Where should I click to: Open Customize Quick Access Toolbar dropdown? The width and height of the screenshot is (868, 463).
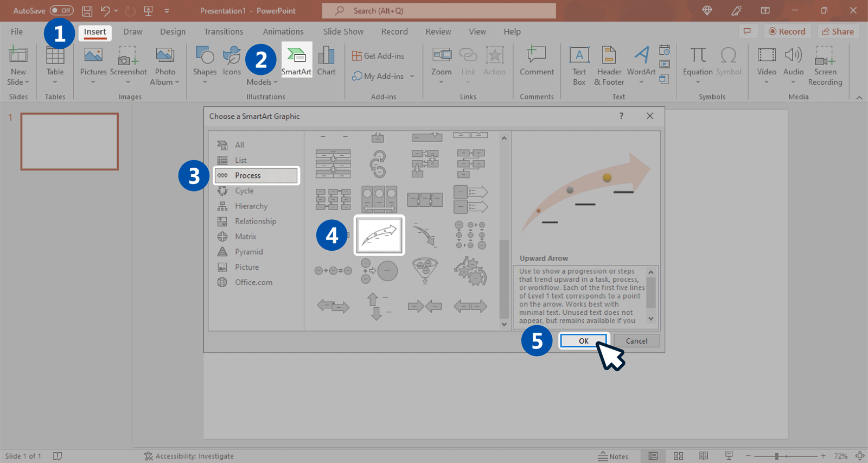click(x=167, y=10)
